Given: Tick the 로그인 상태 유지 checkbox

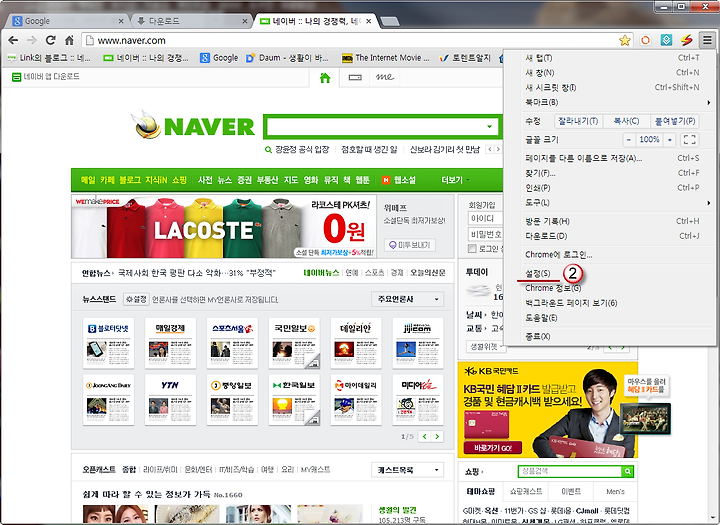Looking at the screenshot, I should [472, 248].
